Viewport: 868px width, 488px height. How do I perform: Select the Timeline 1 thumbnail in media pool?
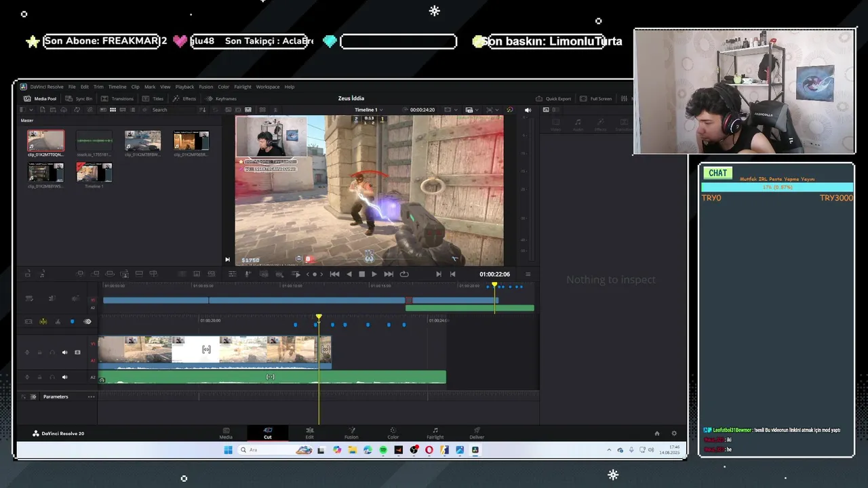[94, 172]
